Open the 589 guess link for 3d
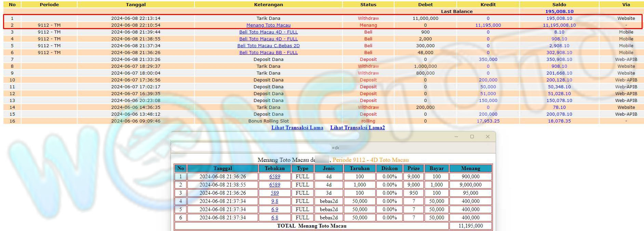This screenshot has height=231, width=644. click(x=274, y=193)
